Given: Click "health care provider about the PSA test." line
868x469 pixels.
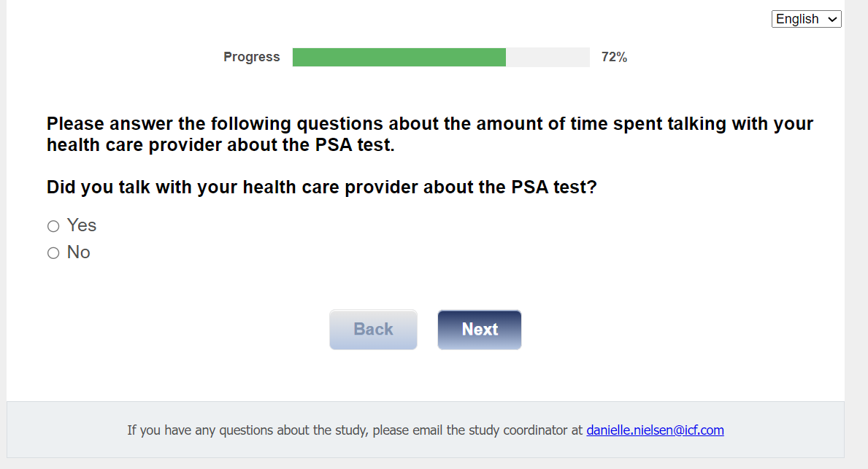Looking at the screenshot, I should click(x=220, y=145).
